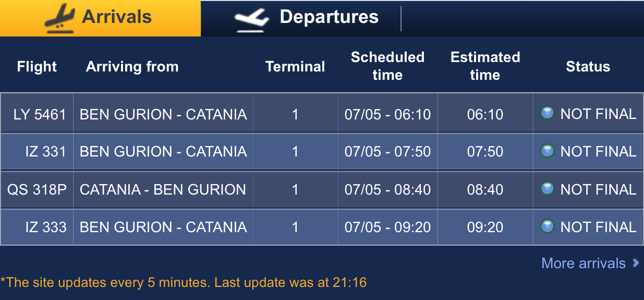Switch to the Arrivals tab
The image size is (644, 300).
[x=116, y=17]
